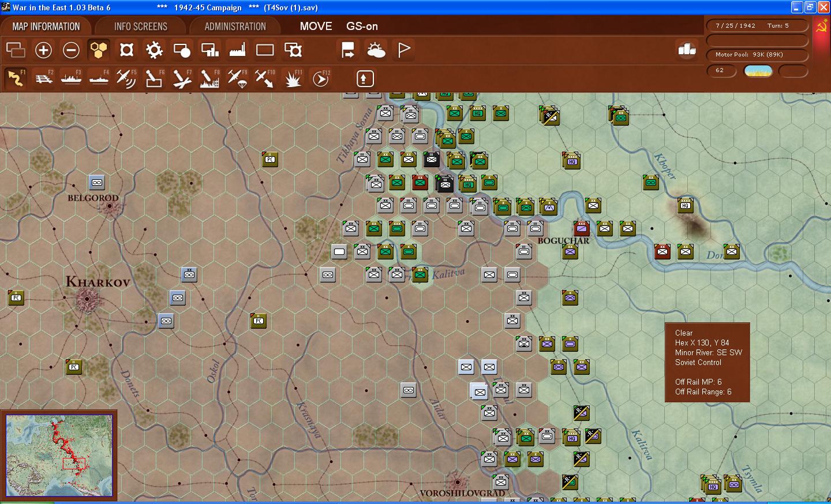Click the pennant flag outline icon
This screenshot has width=831, height=504.
[x=404, y=50]
